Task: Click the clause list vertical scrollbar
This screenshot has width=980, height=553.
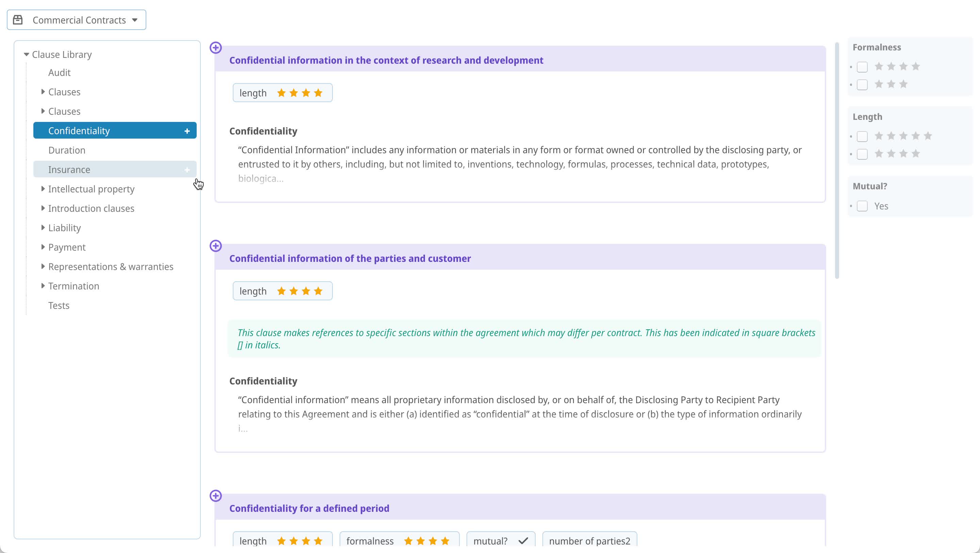Action: pos(837,160)
